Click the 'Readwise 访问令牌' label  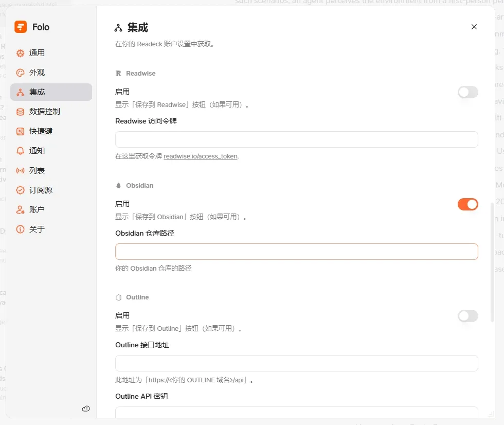(x=146, y=121)
